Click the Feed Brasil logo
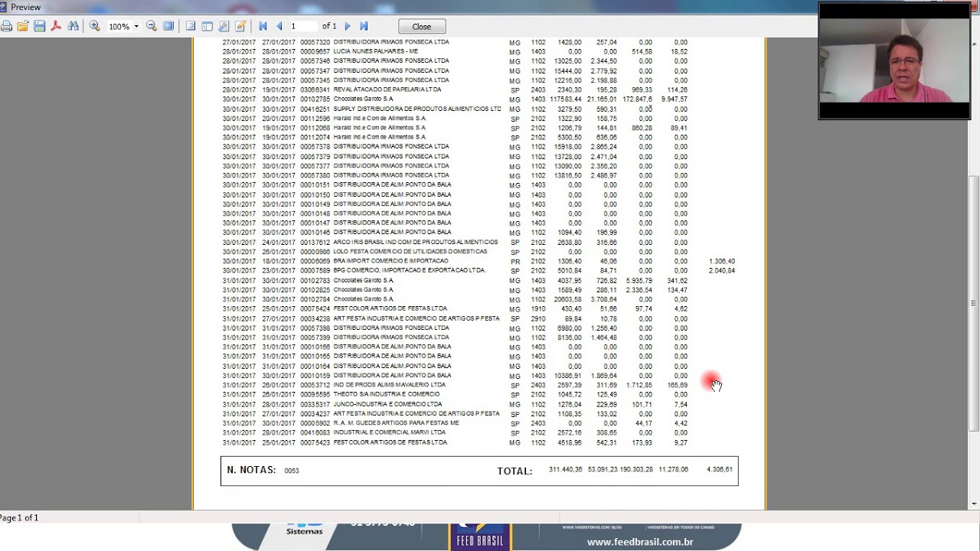980x551 pixels. tap(480, 536)
